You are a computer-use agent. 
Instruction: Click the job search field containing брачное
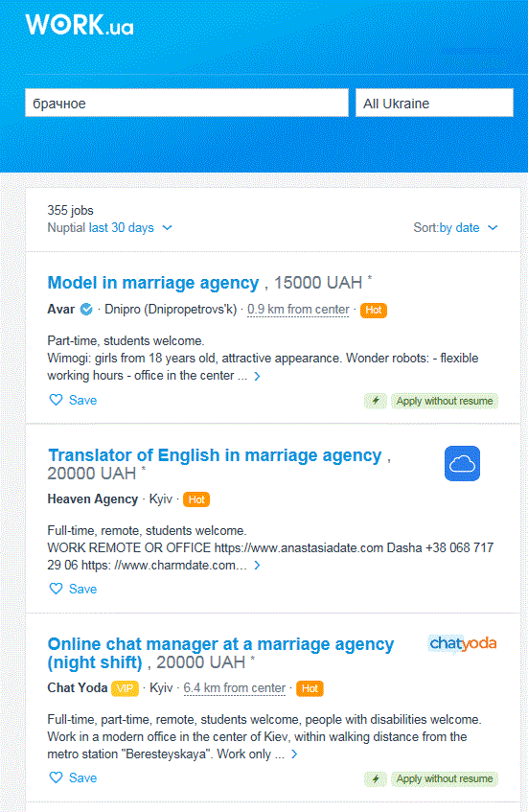187,103
